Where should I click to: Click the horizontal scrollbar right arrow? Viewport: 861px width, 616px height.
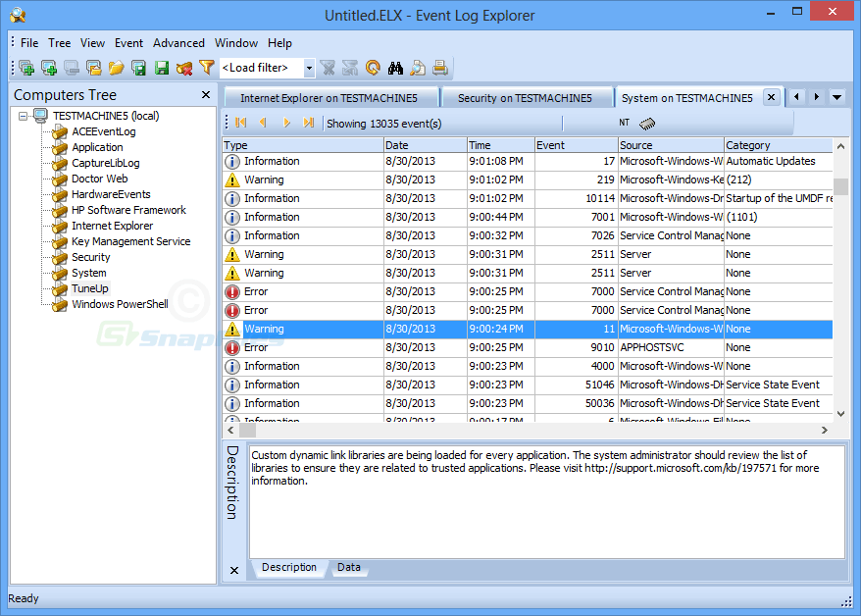click(826, 429)
